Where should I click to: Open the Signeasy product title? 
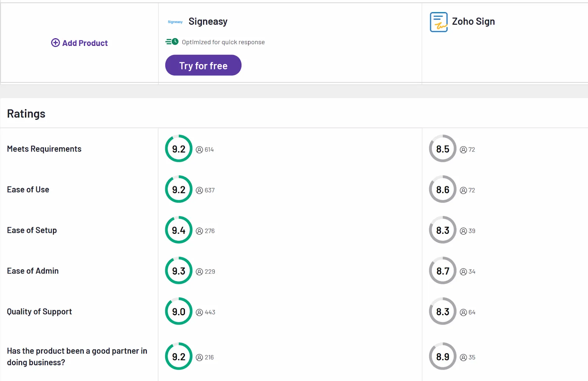click(208, 22)
